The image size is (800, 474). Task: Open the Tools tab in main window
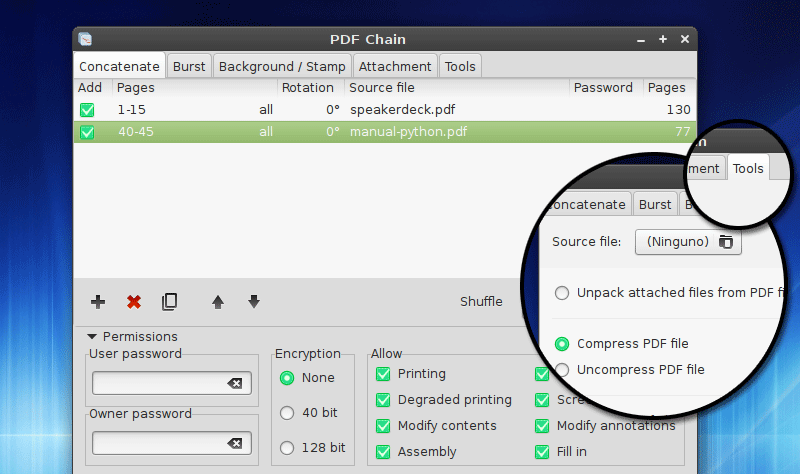pyautogui.click(x=460, y=66)
